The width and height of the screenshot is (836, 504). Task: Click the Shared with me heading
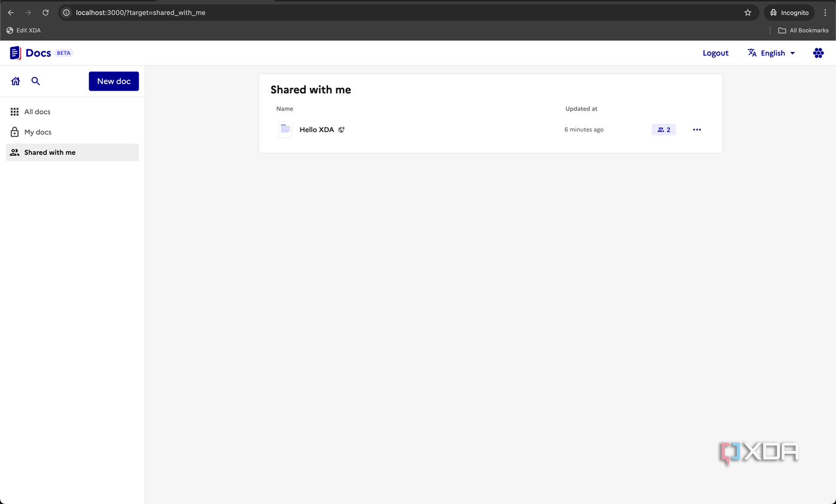(x=311, y=90)
